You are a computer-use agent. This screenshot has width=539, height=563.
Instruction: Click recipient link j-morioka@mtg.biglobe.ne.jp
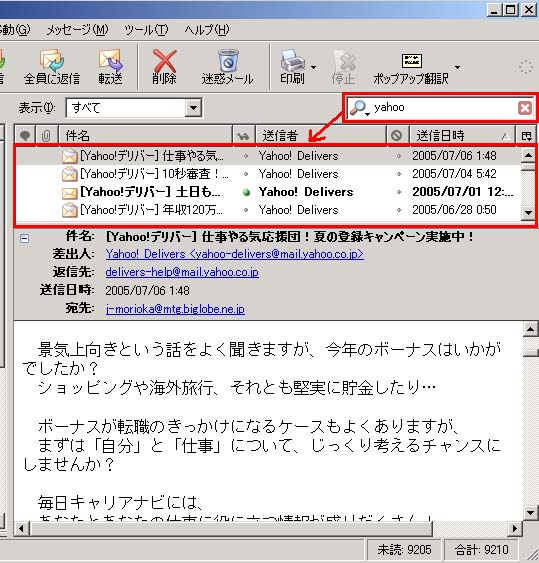pyautogui.click(x=175, y=309)
